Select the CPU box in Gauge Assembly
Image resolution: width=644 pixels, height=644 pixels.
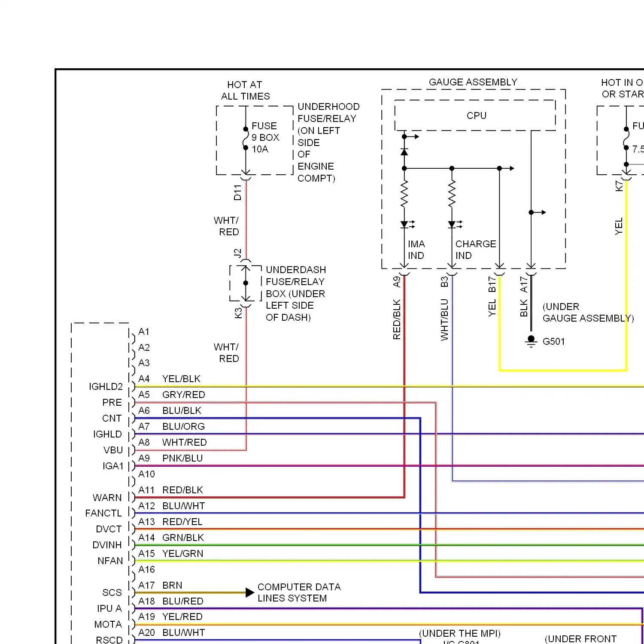click(x=475, y=115)
